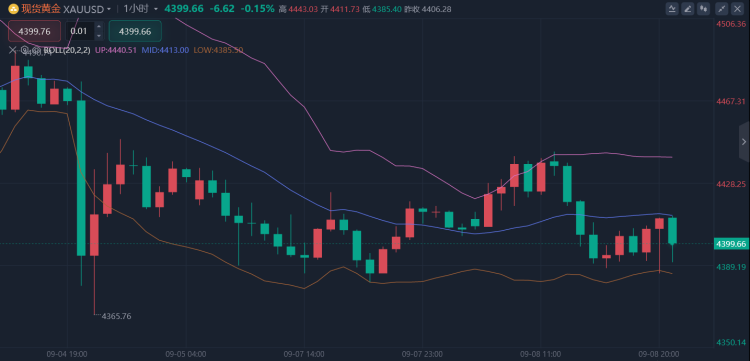Focus the 0.01 lot size field
Screen dimensions: 750x361
80,31
